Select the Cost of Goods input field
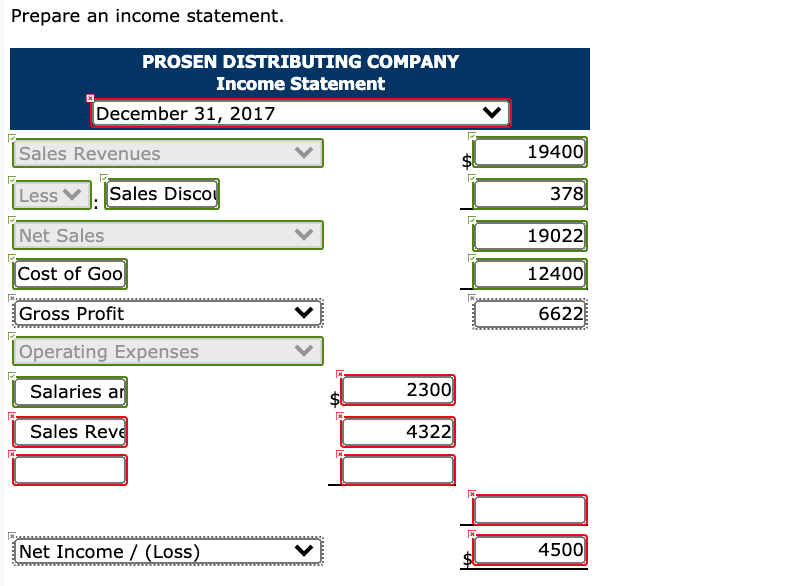 [69, 274]
